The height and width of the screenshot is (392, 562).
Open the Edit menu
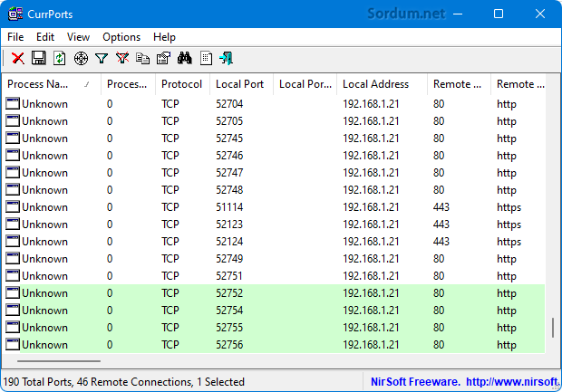(x=45, y=37)
